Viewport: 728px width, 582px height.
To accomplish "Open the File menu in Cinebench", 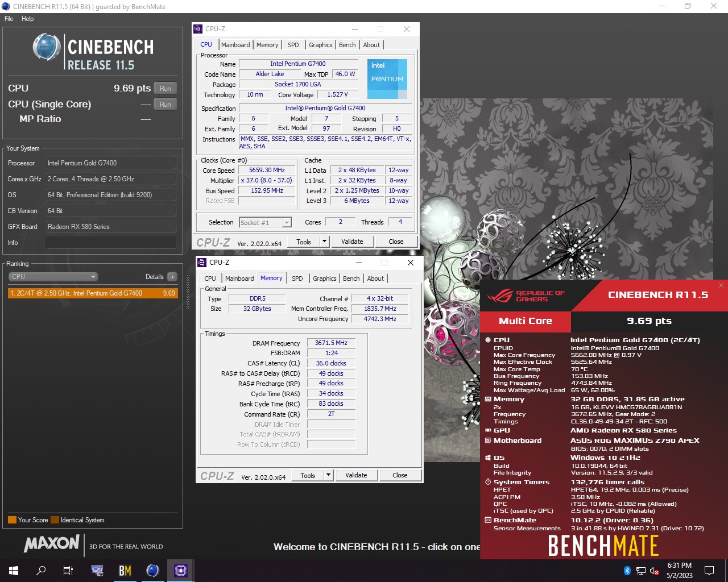I will (9, 19).
